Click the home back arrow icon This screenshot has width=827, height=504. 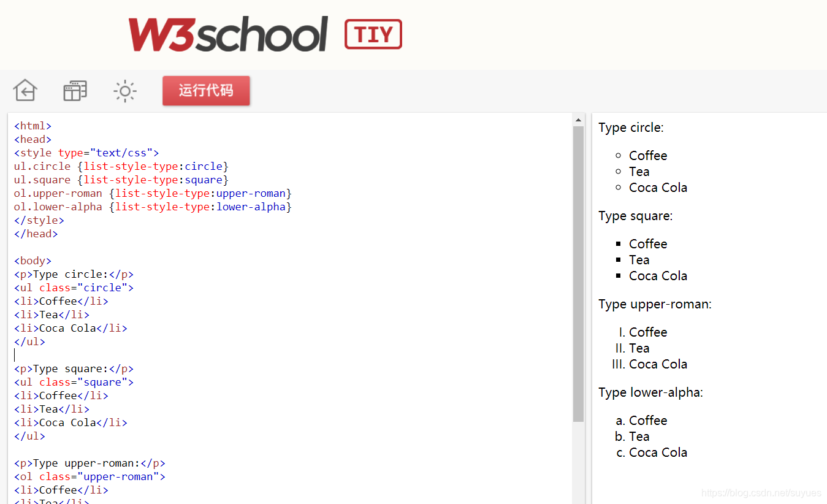[x=25, y=91]
